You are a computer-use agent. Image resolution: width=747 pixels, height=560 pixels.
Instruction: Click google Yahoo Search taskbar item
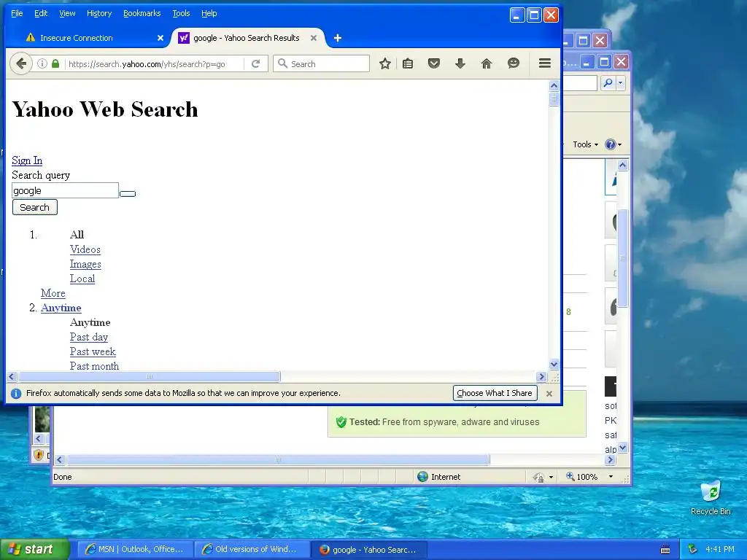369,549
